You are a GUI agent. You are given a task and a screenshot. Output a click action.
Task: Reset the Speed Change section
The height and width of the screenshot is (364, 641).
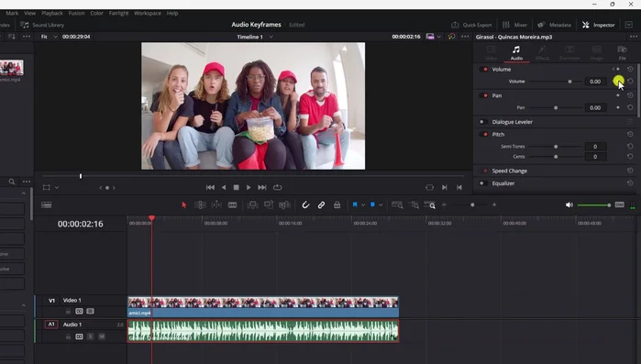pyautogui.click(x=630, y=171)
